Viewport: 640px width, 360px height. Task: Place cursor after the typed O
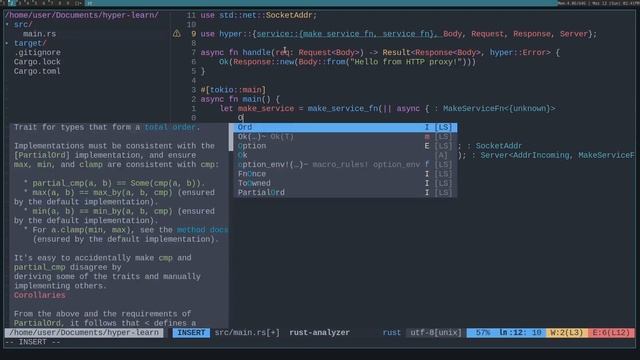[x=243, y=118]
